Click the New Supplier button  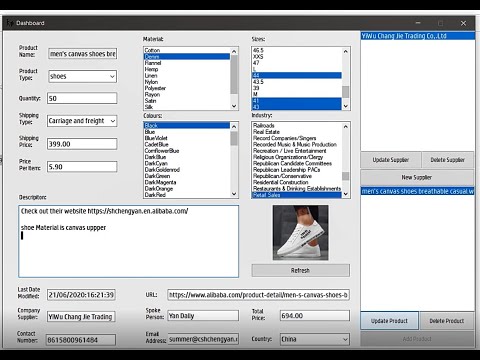tap(417, 177)
